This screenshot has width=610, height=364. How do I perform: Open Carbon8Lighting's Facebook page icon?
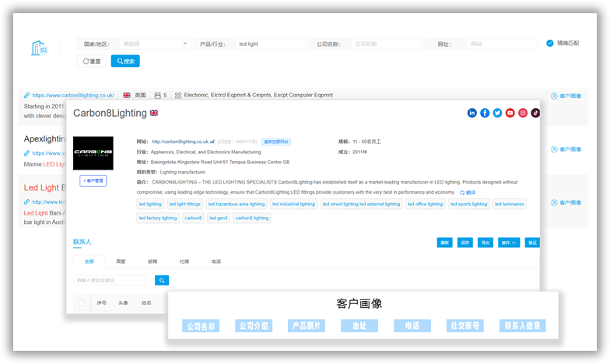tap(485, 113)
